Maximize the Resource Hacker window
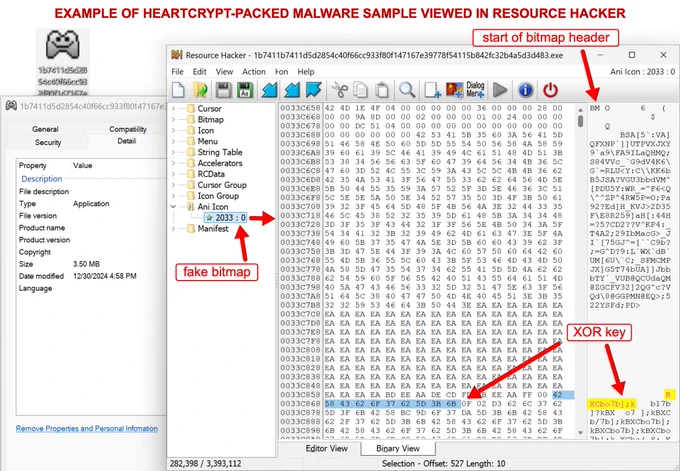This screenshot has width=680, height=471. (x=632, y=55)
